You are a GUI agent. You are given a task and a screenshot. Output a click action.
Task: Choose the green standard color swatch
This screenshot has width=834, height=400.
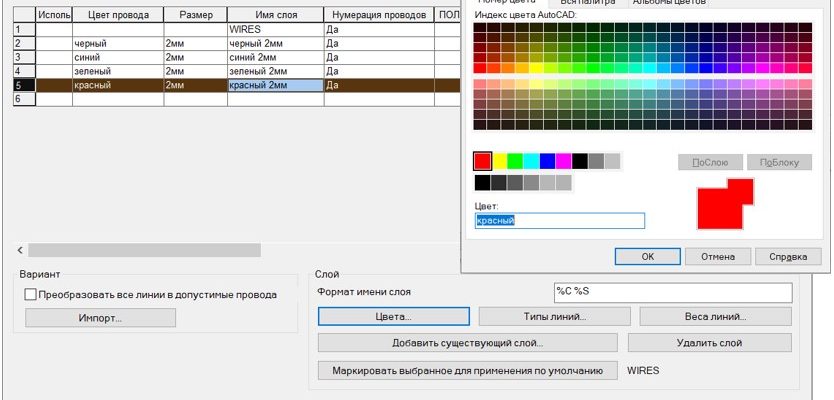click(515, 161)
